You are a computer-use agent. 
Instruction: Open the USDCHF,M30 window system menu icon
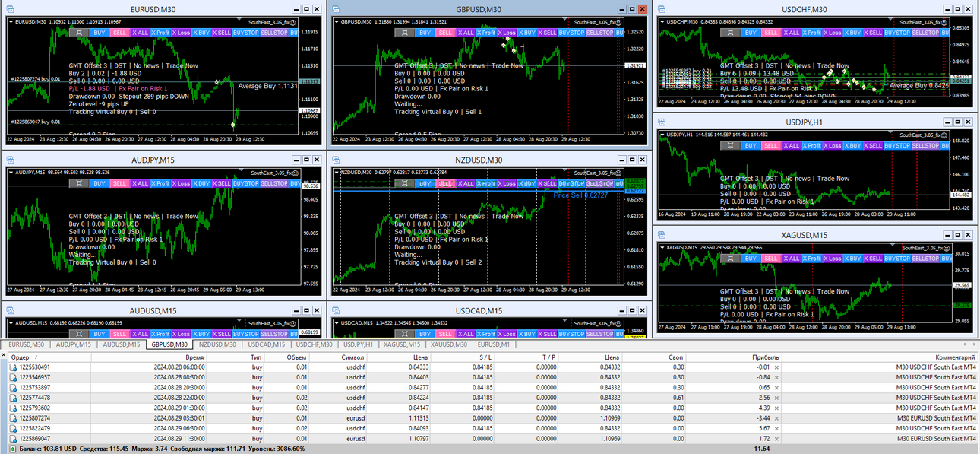[x=660, y=9]
